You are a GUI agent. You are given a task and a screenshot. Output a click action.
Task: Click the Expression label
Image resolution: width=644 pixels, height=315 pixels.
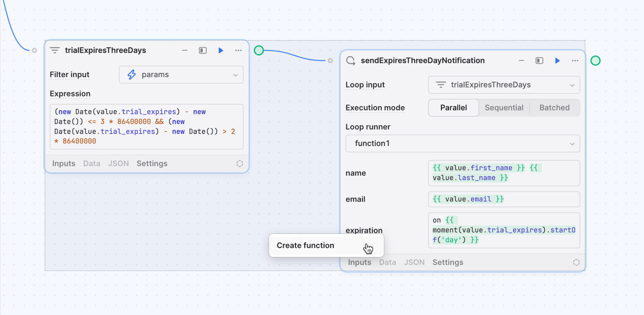[70, 94]
